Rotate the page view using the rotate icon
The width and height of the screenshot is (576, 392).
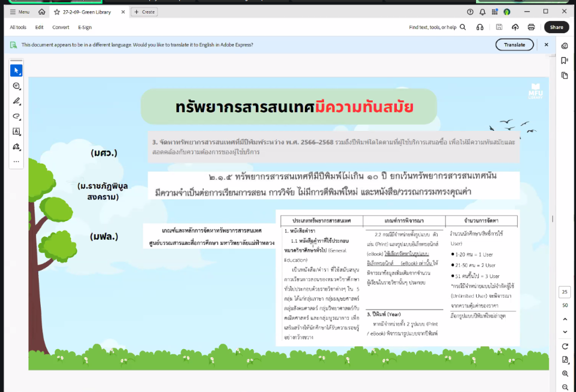pyautogui.click(x=565, y=346)
